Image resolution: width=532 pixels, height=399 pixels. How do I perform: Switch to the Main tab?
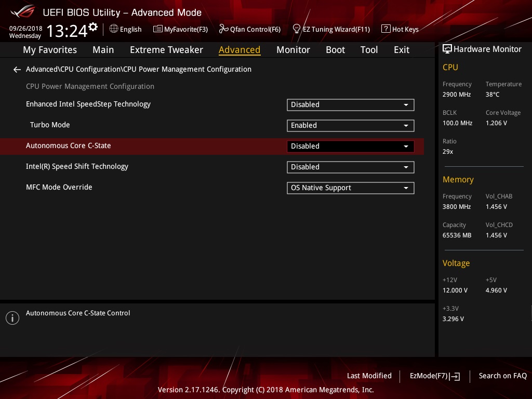click(x=103, y=50)
